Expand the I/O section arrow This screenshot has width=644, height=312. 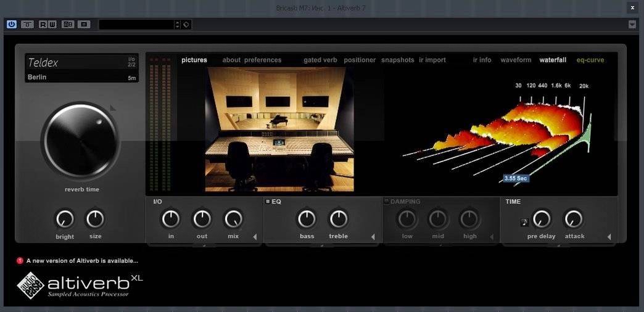coord(255,237)
